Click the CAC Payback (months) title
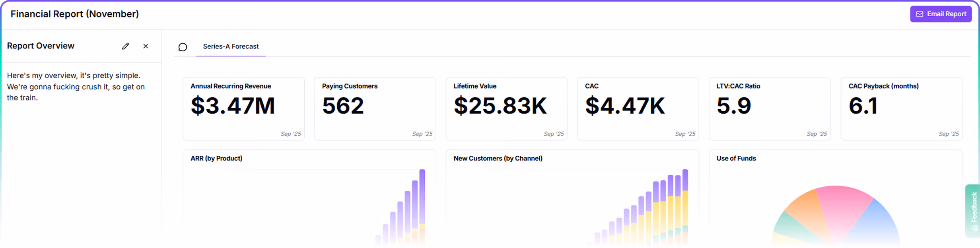The width and height of the screenshot is (980, 248). 883,86
